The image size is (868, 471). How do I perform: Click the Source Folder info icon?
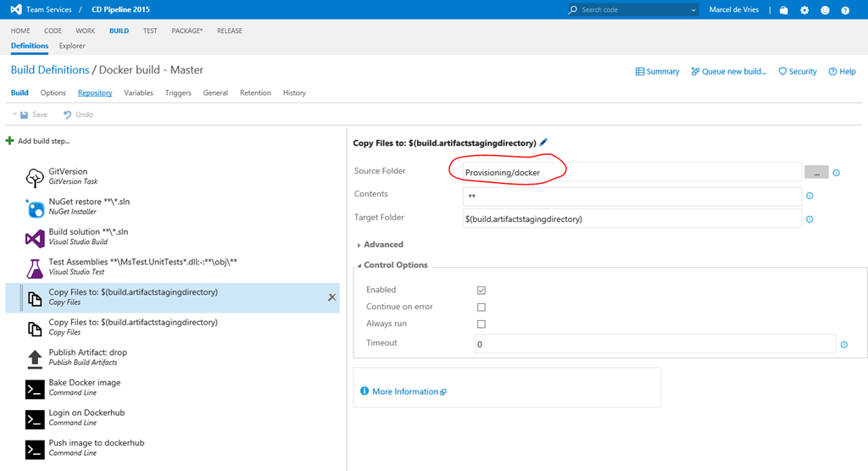pyautogui.click(x=836, y=173)
